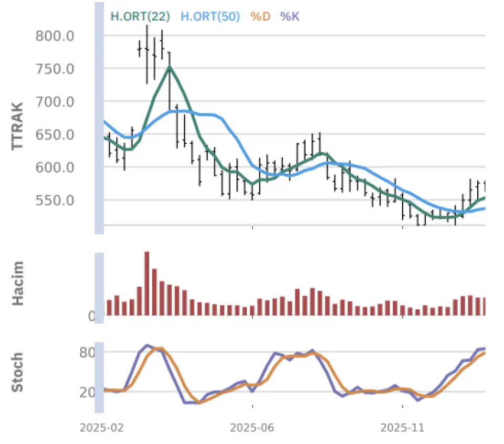Select the Stoch panel label
Screen dimensions: 504x444
[x=17, y=372]
